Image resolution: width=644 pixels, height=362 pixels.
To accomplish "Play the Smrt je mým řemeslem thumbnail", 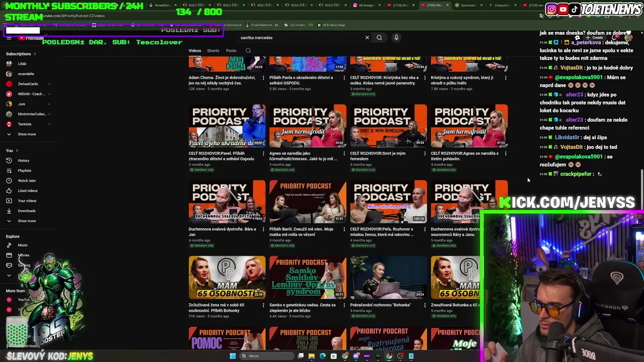I will pyautogui.click(x=388, y=126).
